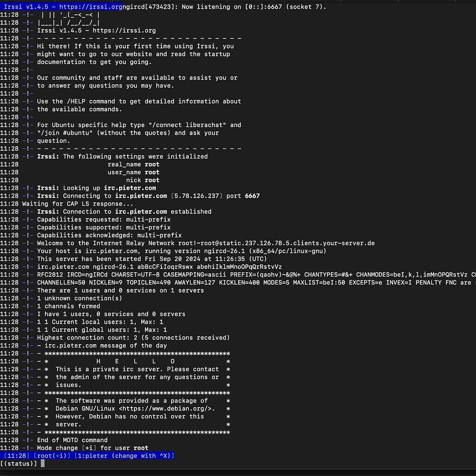Click 'Your host is irc.pieter.com' version line
Screen dimensions: 476x476
coord(182,251)
